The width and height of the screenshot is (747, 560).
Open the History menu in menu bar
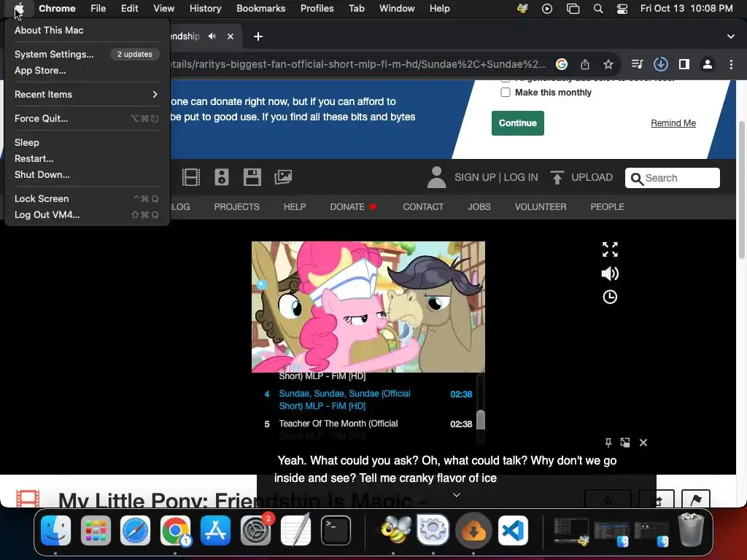205,8
